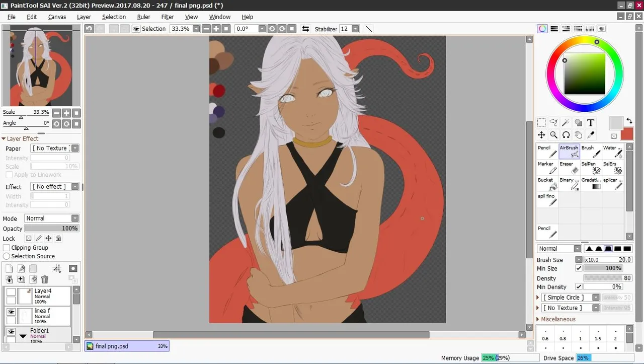Hide the Folder1 layer group
Screen dimensions: 644x364
click(x=11, y=332)
